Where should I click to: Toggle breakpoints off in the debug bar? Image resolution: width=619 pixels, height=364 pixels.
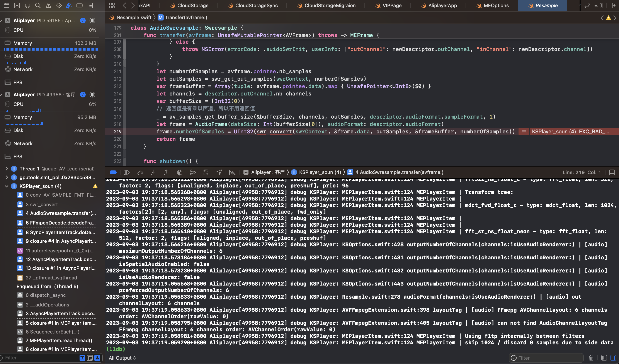tap(113, 172)
